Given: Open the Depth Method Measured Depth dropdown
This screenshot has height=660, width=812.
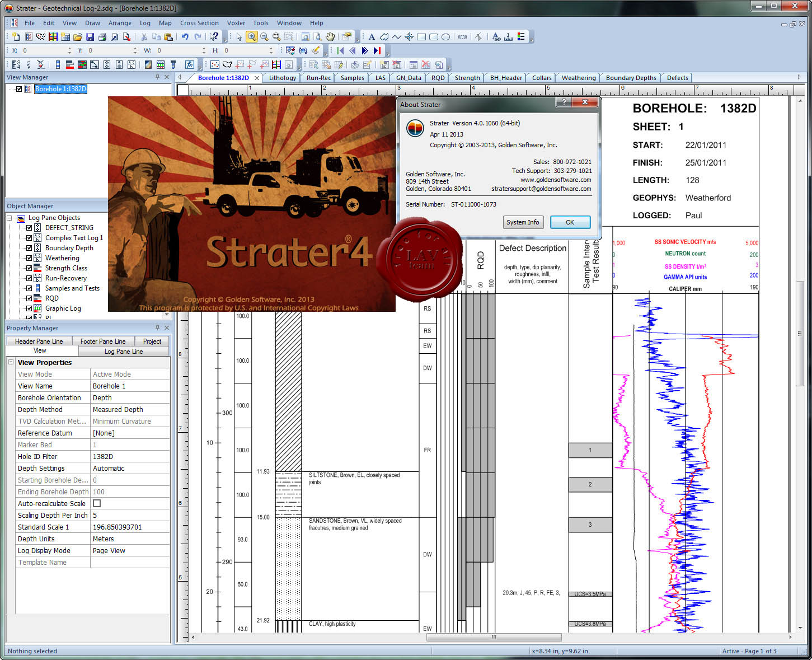Looking at the screenshot, I should point(130,409).
